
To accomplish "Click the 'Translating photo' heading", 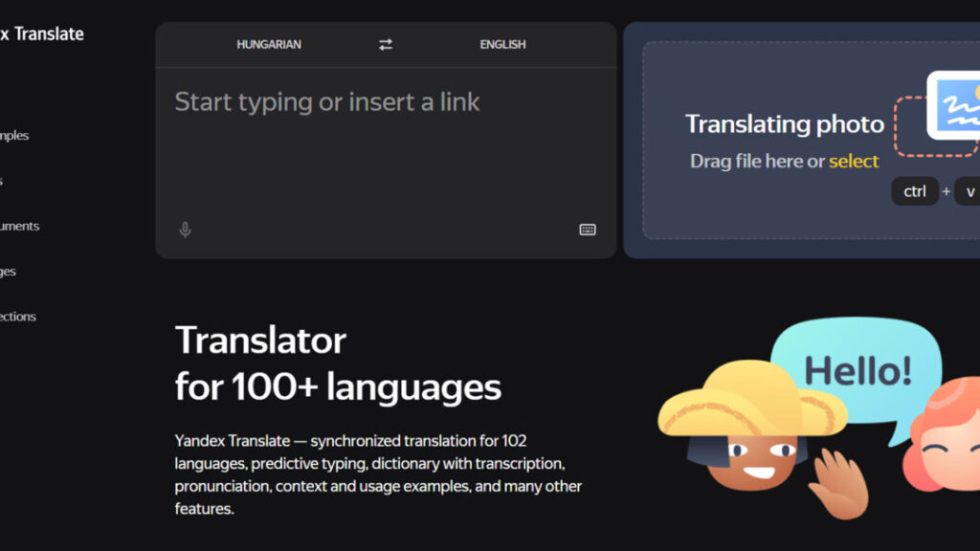I will pyautogui.click(x=785, y=123).
